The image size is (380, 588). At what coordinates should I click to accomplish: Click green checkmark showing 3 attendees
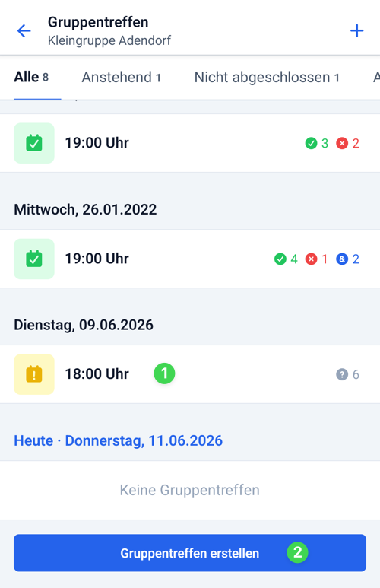click(x=311, y=143)
